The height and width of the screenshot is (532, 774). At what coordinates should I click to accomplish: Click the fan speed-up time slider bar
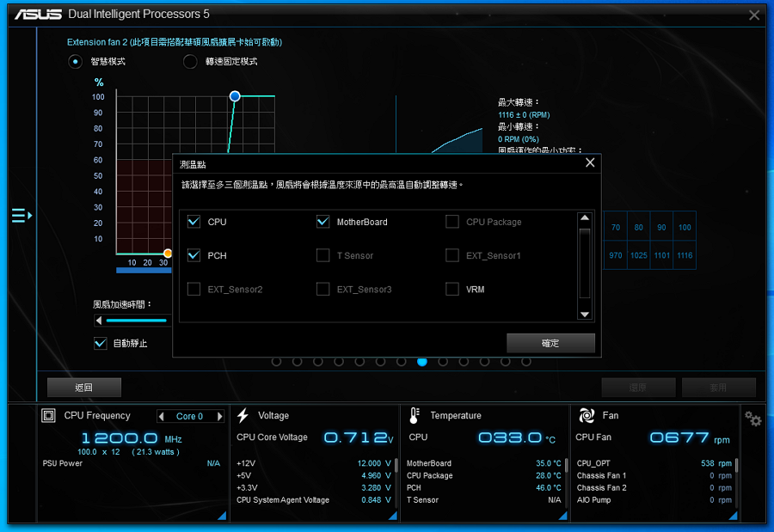[x=137, y=321]
